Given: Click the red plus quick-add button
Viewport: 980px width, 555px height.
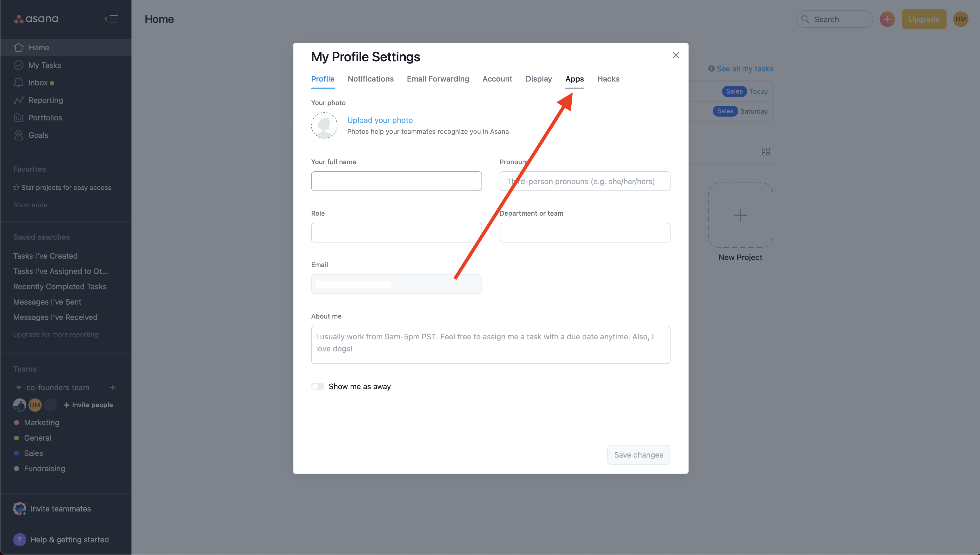Looking at the screenshot, I should tap(887, 19).
